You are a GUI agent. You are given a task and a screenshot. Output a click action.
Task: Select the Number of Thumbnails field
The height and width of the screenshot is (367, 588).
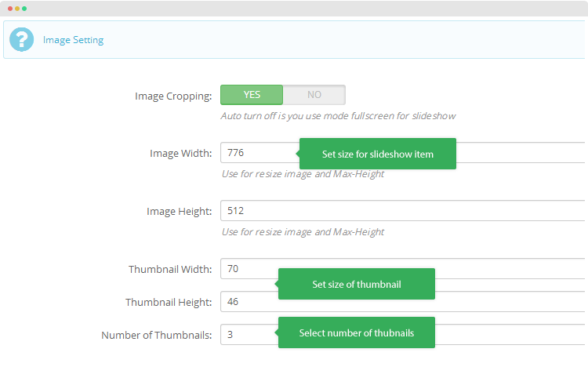coord(249,334)
